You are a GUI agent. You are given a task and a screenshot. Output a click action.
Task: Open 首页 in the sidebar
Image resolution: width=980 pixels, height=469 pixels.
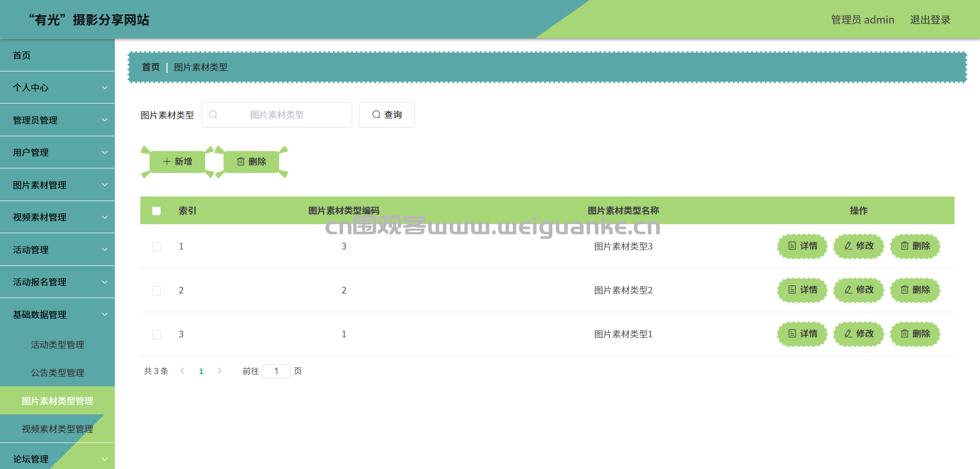(57, 55)
